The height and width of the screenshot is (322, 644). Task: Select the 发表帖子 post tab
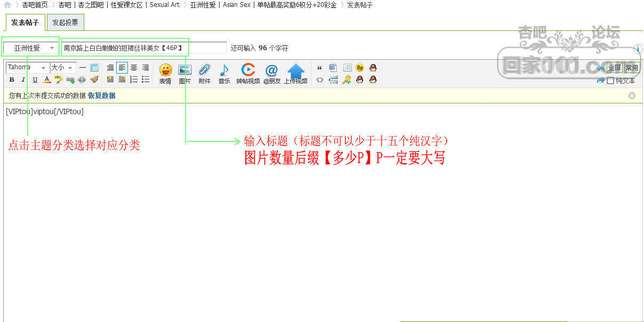point(25,22)
